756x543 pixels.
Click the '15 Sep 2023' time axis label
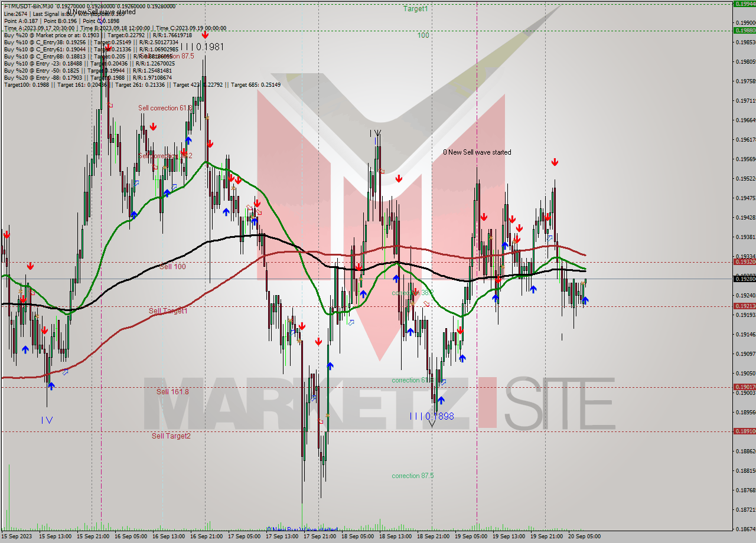[x=15, y=537]
